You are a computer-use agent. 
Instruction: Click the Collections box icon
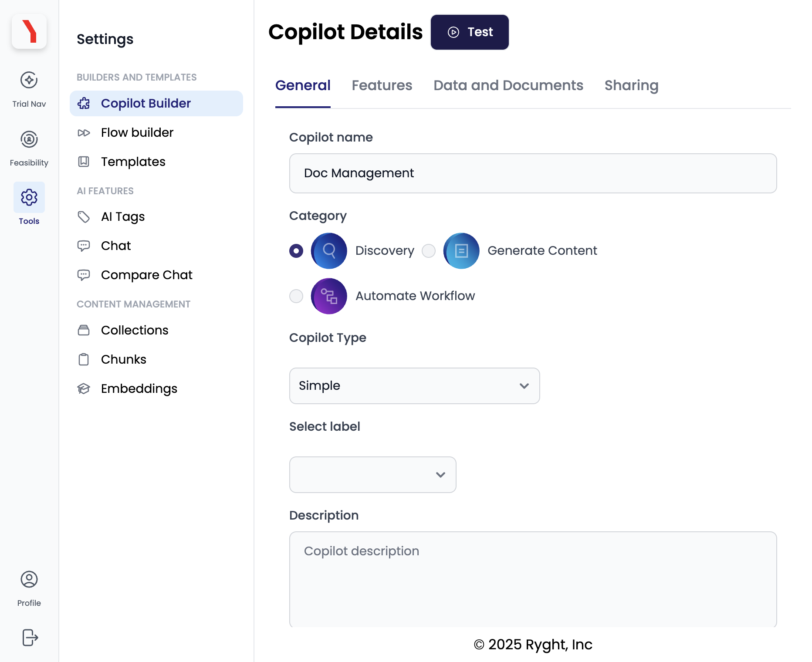point(84,331)
